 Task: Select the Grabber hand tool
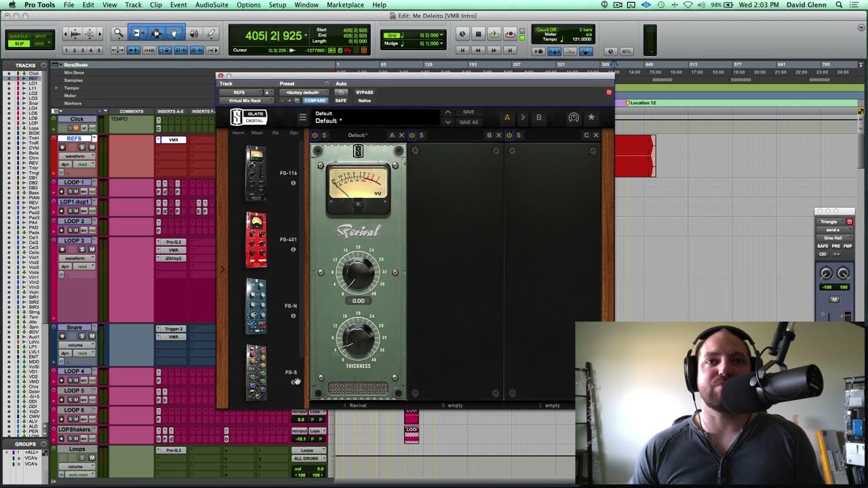(174, 33)
